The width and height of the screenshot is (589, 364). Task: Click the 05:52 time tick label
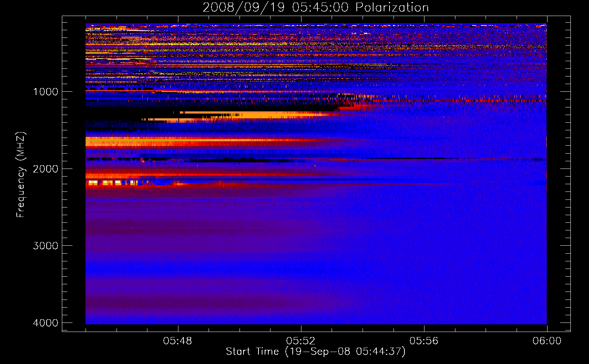(301, 341)
